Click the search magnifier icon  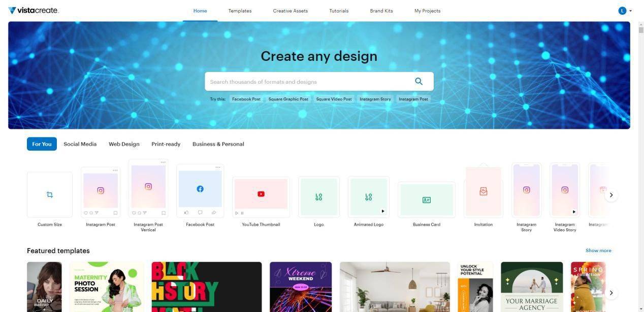coord(418,81)
